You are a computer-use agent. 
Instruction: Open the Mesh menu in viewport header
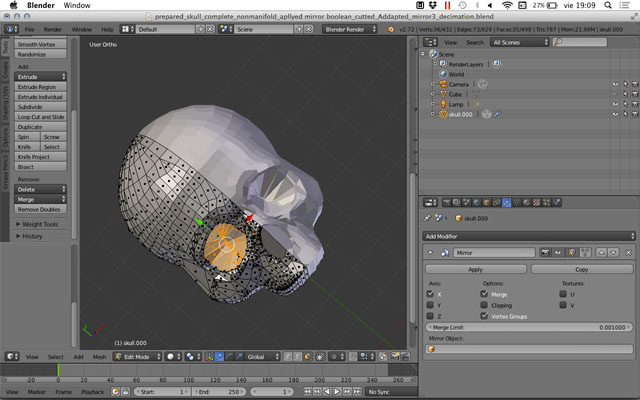point(99,357)
